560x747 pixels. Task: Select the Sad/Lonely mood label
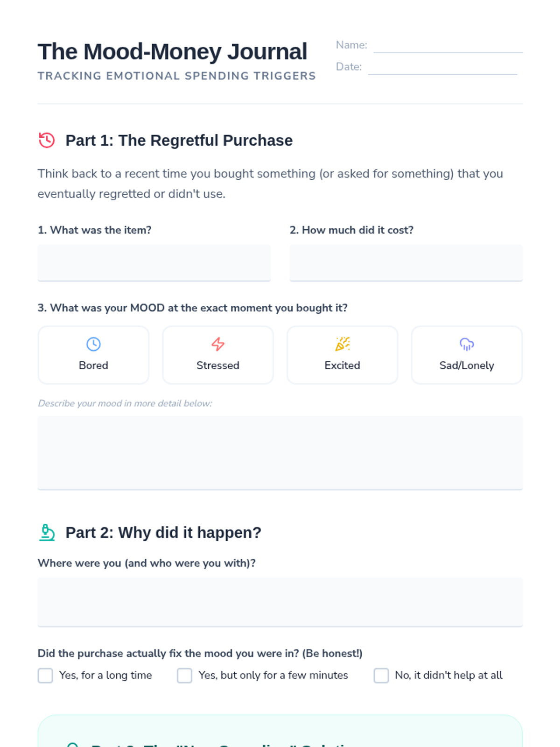point(467,366)
